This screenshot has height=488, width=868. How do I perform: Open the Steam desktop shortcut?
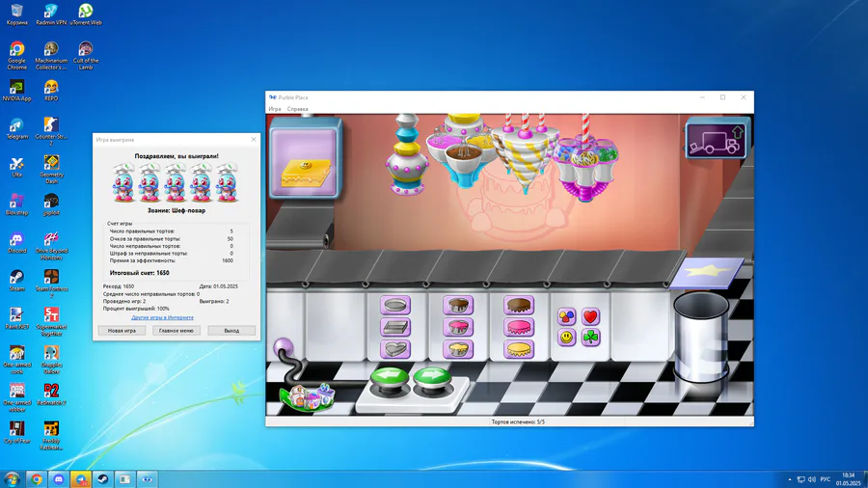pos(16,281)
